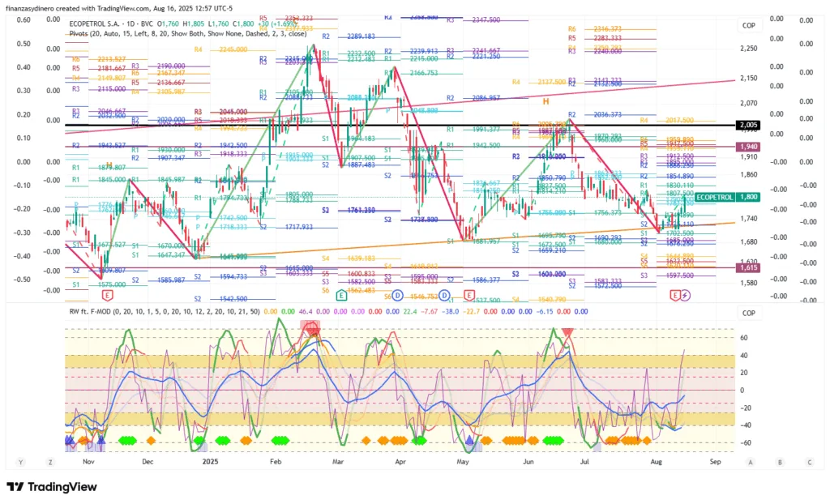Click the TradingView logo

click(52, 487)
